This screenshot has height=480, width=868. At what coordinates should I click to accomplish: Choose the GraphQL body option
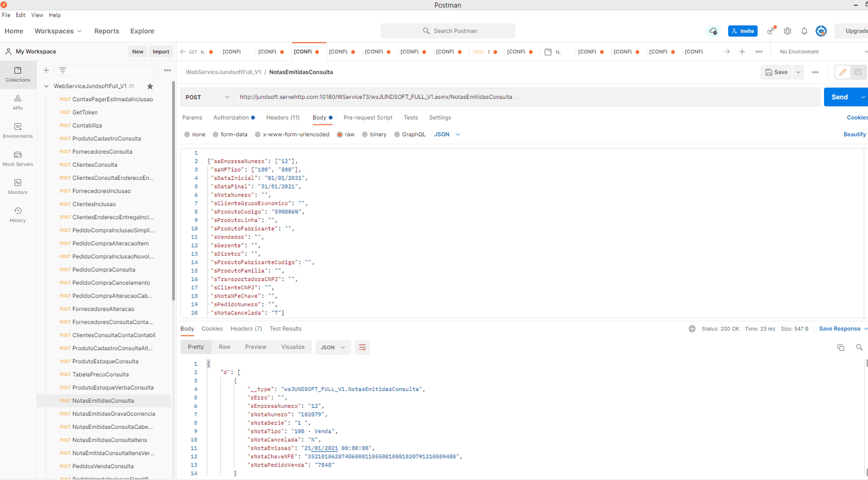pyautogui.click(x=397, y=135)
